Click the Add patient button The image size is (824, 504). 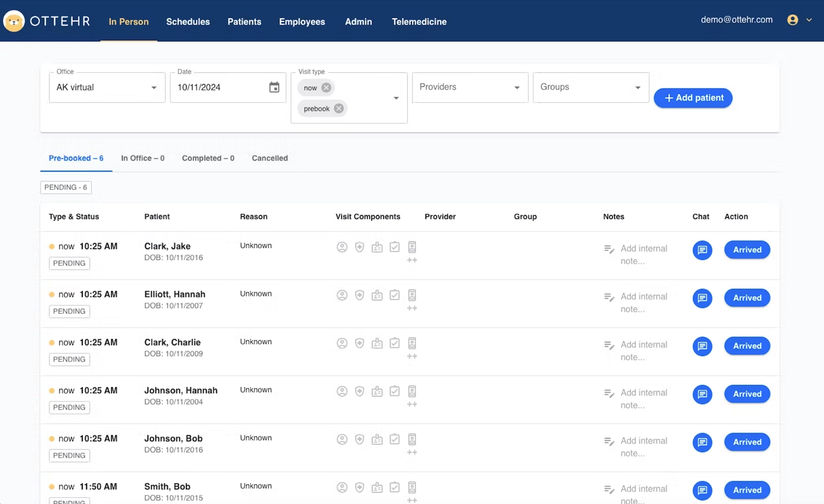[692, 98]
